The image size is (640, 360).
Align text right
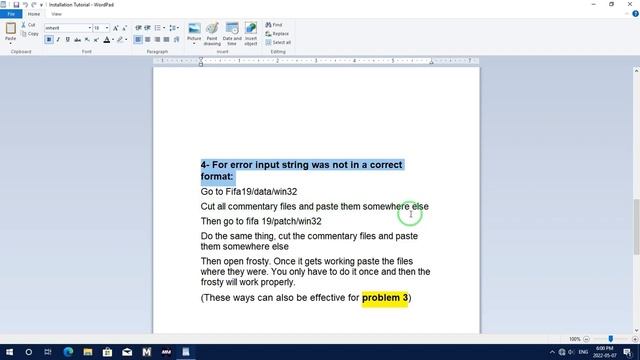157,40
